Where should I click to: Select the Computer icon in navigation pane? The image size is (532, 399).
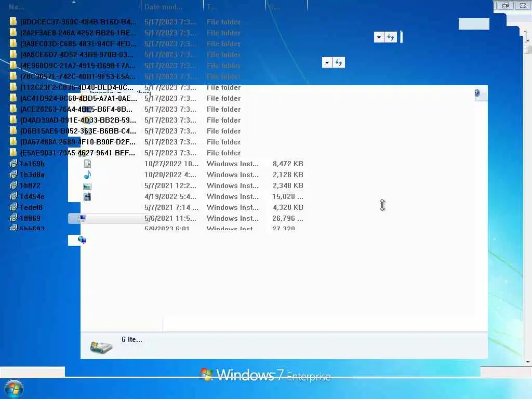(83, 218)
